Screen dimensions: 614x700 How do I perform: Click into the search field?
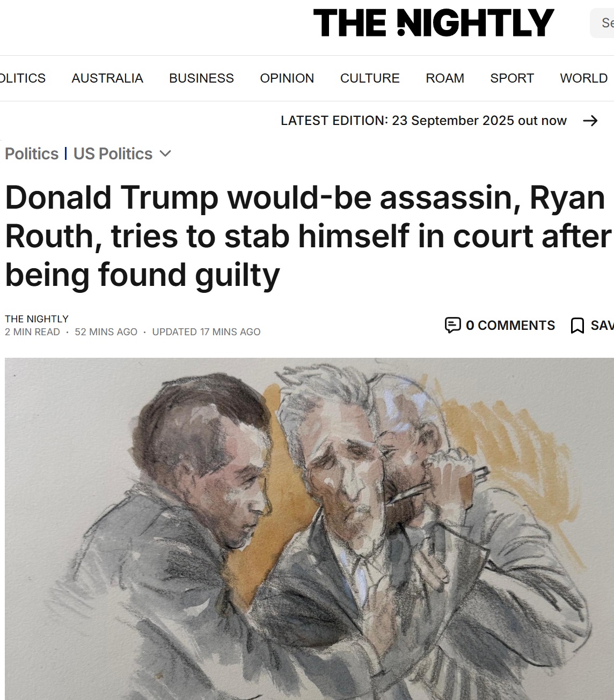(602, 23)
